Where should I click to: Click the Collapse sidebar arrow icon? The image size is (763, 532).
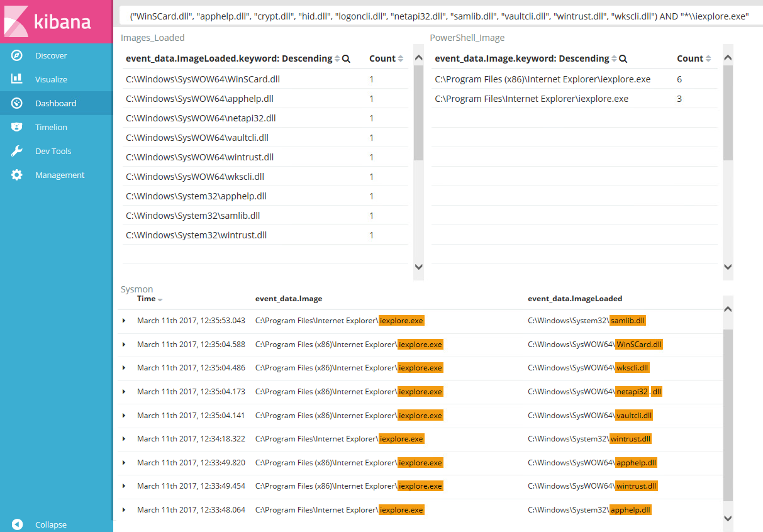[x=17, y=524]
